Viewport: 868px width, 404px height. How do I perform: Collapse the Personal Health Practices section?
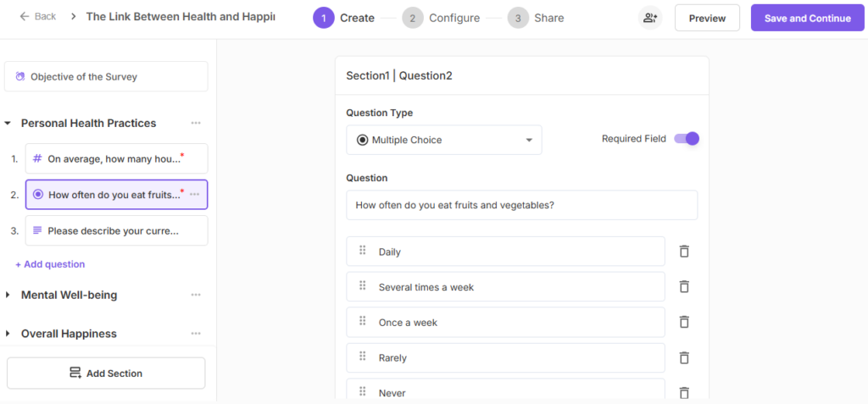pos(8,124)
